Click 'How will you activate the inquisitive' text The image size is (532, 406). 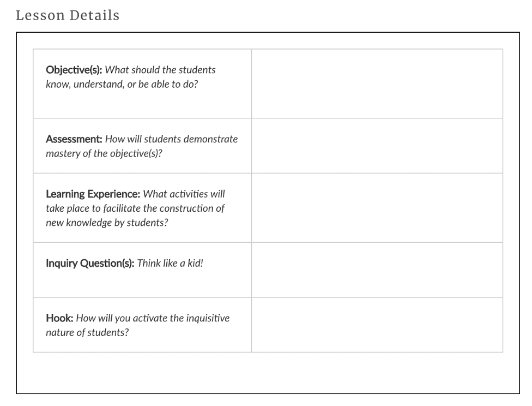[153, 318]
